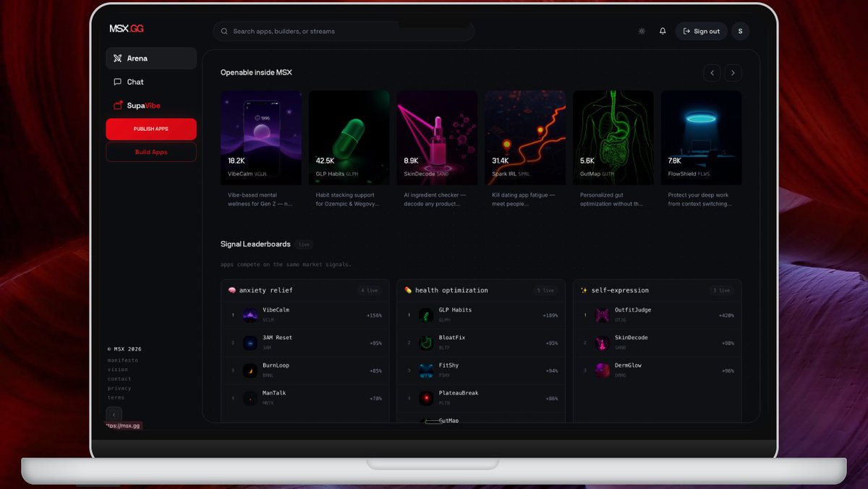Click the Build Apps button
The image size is (868, 489).
tap(151, 152)
